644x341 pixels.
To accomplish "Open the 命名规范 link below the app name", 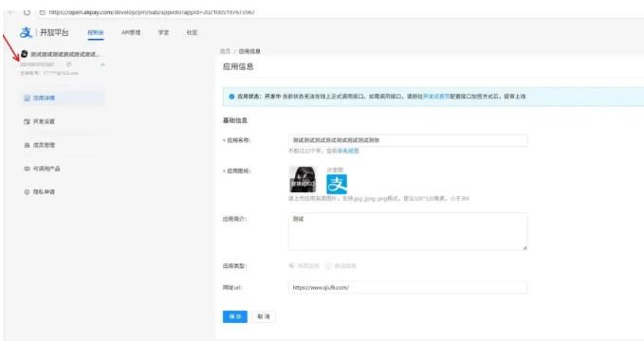I will 348,151.
